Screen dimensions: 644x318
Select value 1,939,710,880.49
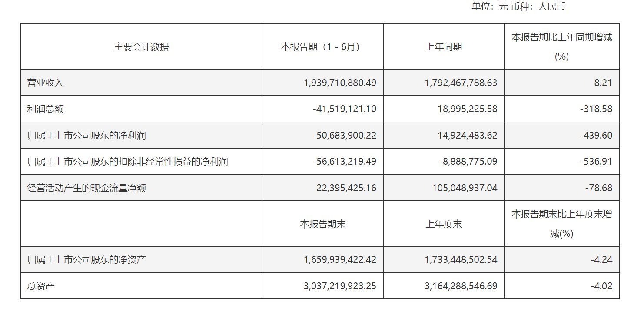coord(340,83)
